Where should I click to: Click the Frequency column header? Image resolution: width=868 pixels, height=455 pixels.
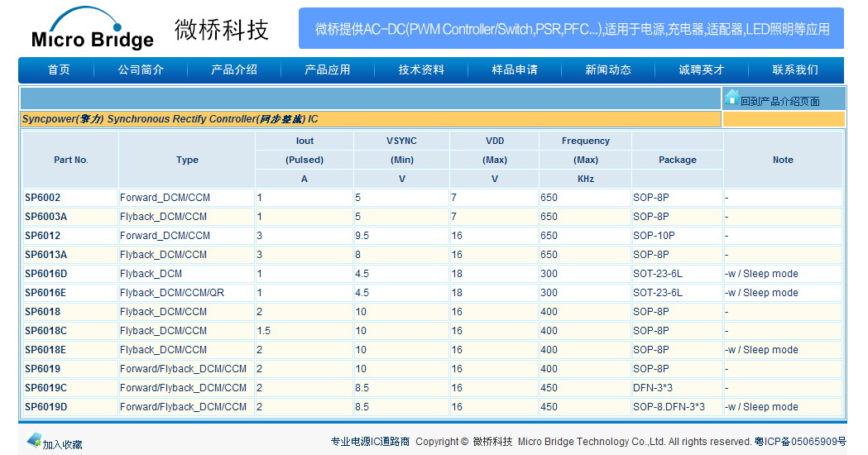pos(586,141)
